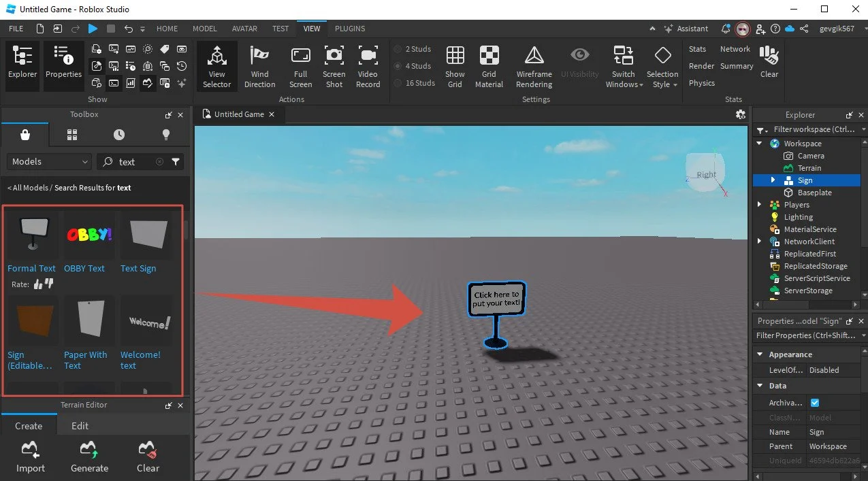Viewport: 868px width, 481px height.
Task: Toggle the Archivable checkbox
Action: 815,403
